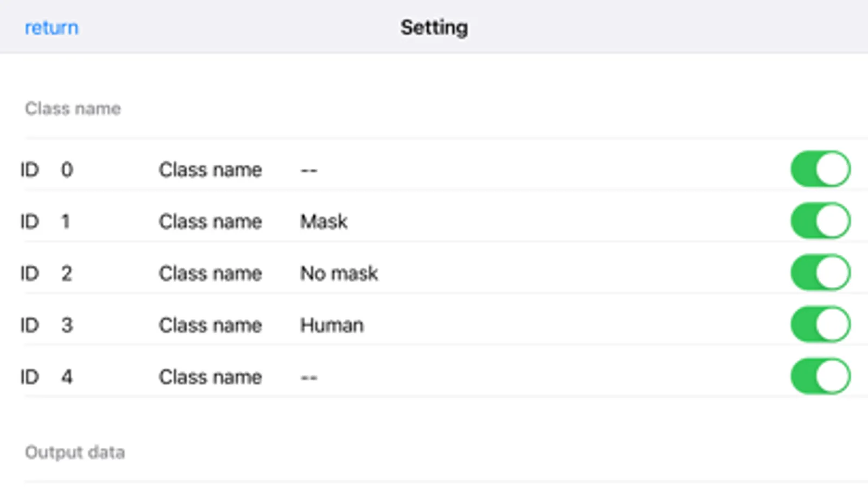Image resolution: width=868 pixels, height=489 pixels.
Task: Edit the empty class name for ID 0
Action: [309, 170]
